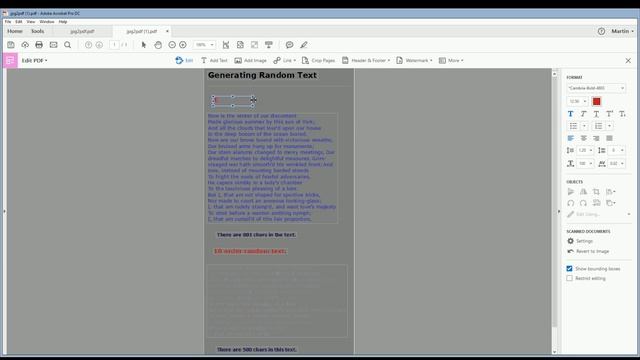Image resolution: width=640 pixels, height=360 pixels.
Task: Go to next page arrow
Action: pos(99,45)
